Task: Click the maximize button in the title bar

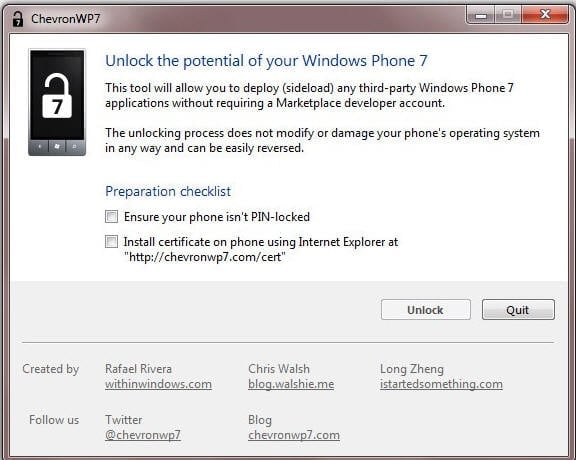Action: pyautogui.click(x=508, y=15)
